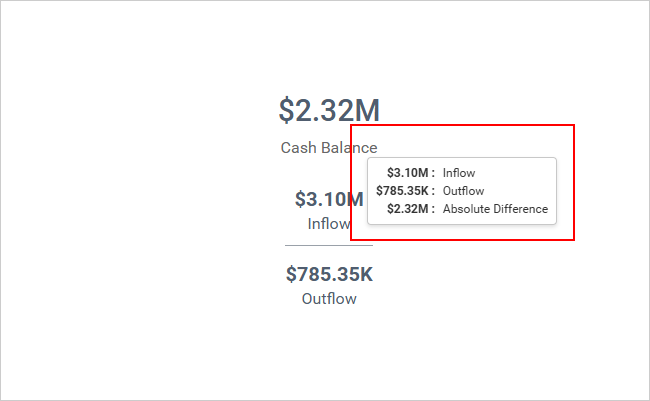Click the divider line between Inflow and Outflow
Image resolution: width=650 pixels, height=401 pixels.
tap(329, 245)
